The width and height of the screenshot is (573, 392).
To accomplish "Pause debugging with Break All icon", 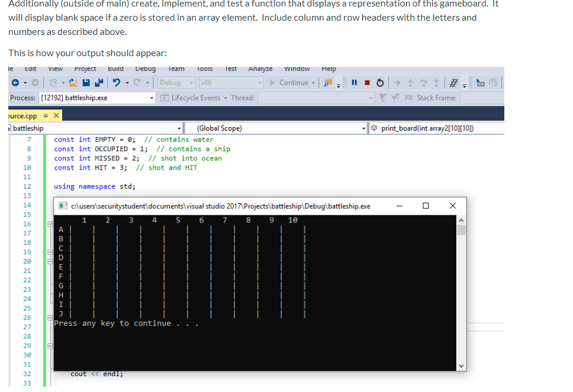I will 354,83.
